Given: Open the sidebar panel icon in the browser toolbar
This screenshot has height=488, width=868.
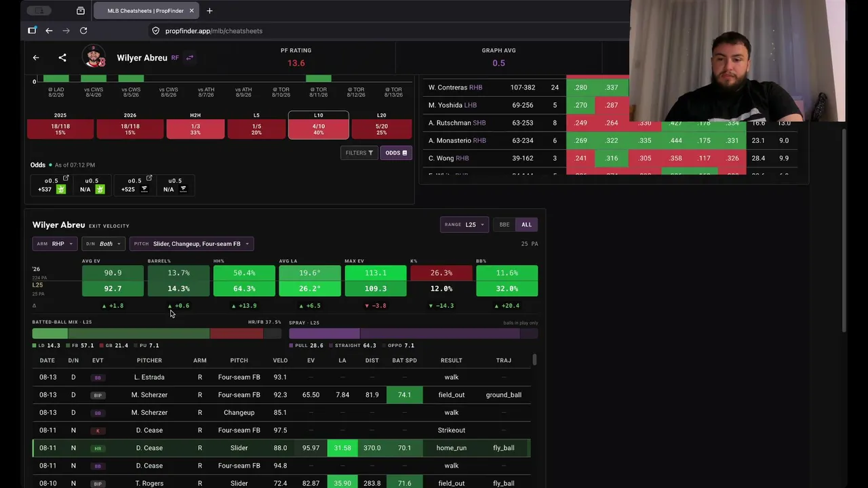Looking at the screenshot, I should coord(32,30).
